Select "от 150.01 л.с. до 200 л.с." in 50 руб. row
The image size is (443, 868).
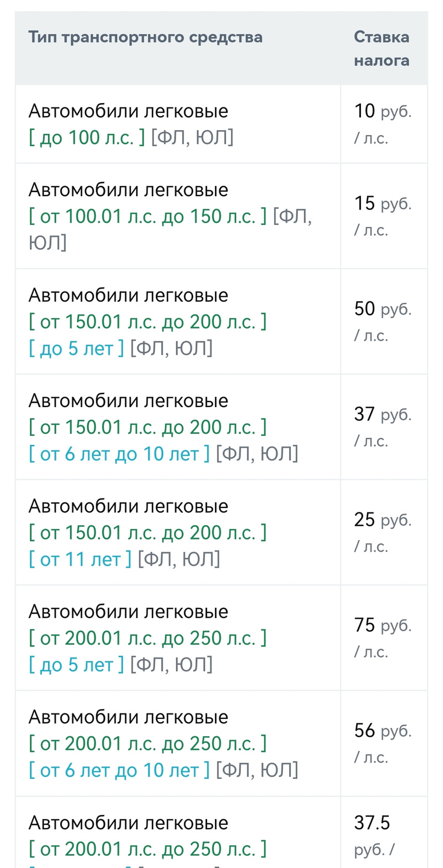tap(148, 321)
